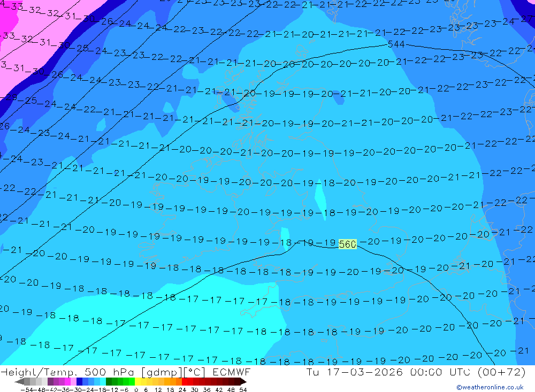Click the highlighted 560 contour label
The image size is (535, 392).
(347, 244)
